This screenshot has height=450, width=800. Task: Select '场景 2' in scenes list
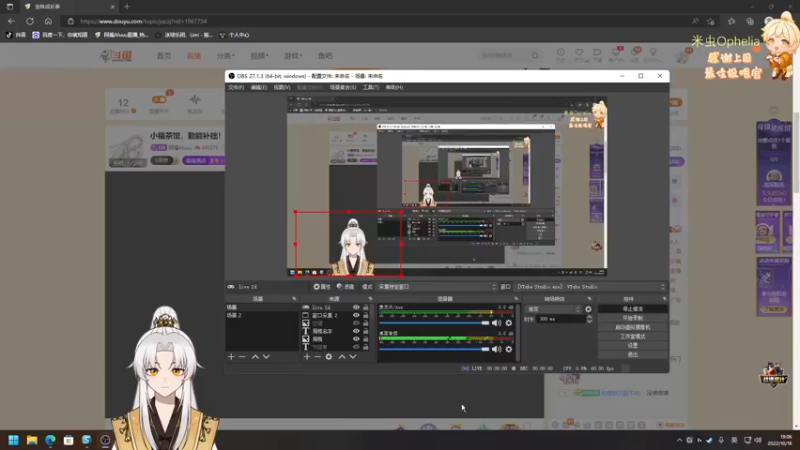pyautogui.click(x=262, y=315)
